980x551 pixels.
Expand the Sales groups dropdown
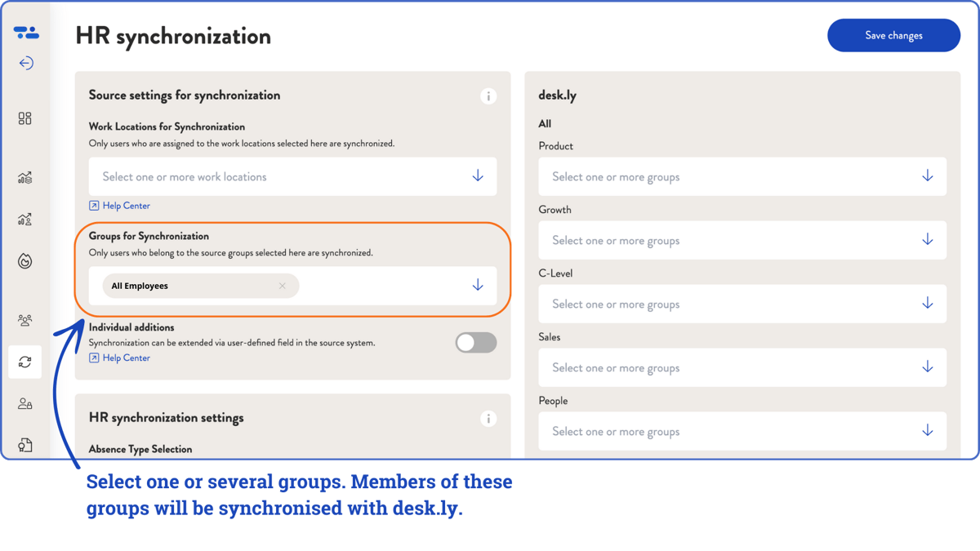[927, 367]
